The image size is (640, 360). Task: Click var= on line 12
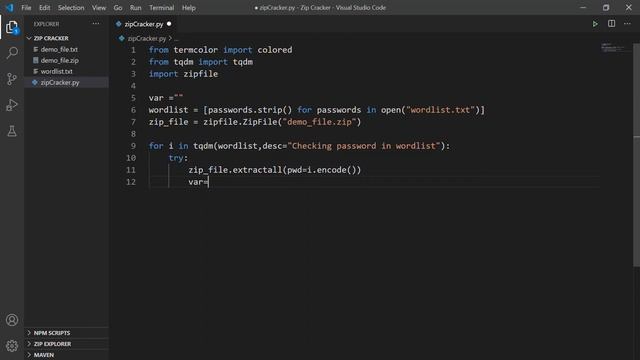pyautogui.click(x=198, y=182)
